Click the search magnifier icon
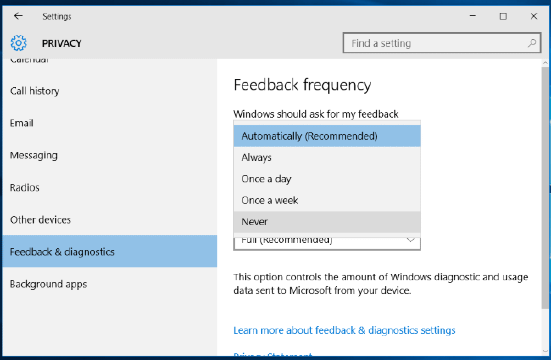Screen dimensions: 551x360 (532, 43)
